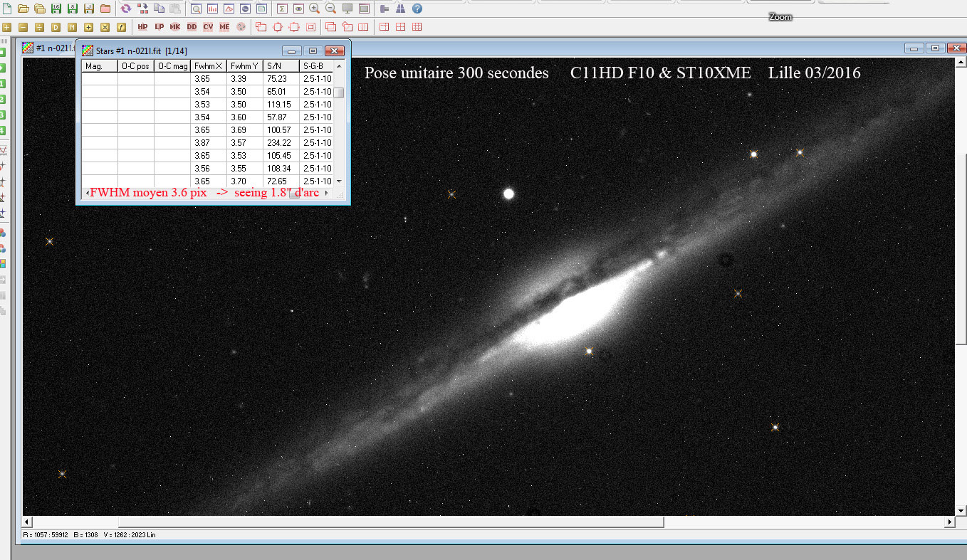
Task: Click the left arrow of main image horizontal scrollbar
Action: point(27,522)
